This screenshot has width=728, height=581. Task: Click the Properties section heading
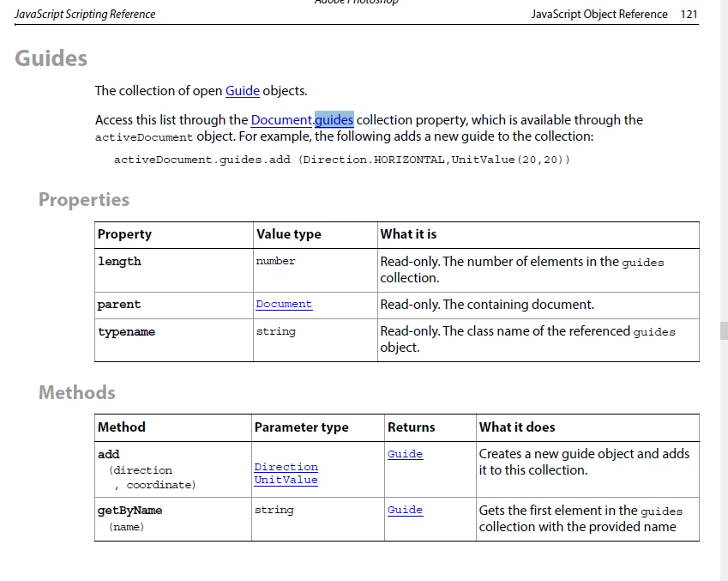tap(84, 200)
